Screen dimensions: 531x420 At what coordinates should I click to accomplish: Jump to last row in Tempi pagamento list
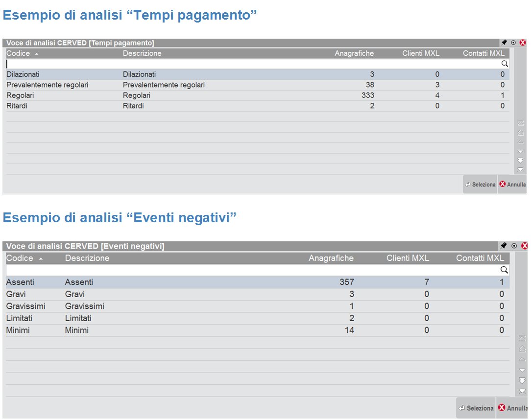click(x=521, y=170)
